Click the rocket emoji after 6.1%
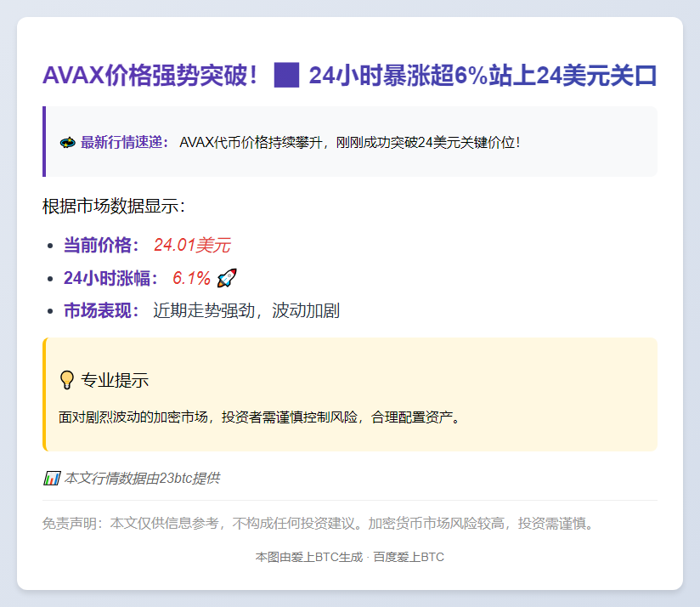Screen dimensions: 700x607 (x=227, y=278)
